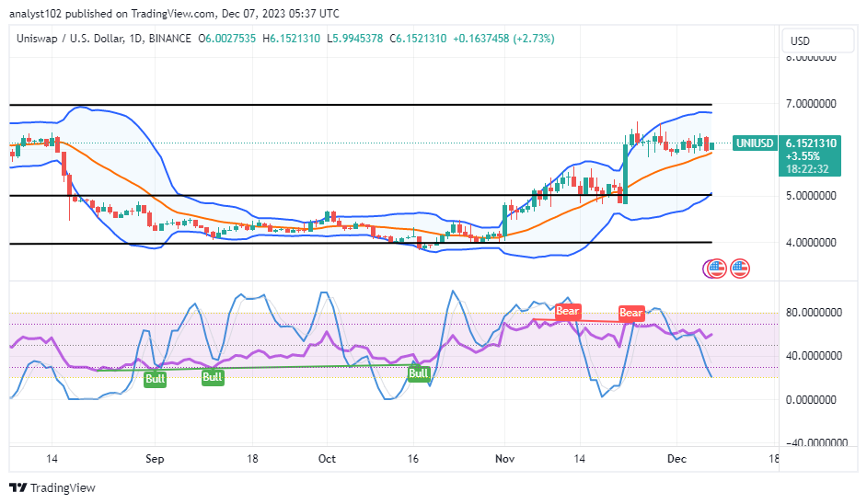Click the BINANCE exchange label
Screen dimensions: 867x504
tap(169, 39)
